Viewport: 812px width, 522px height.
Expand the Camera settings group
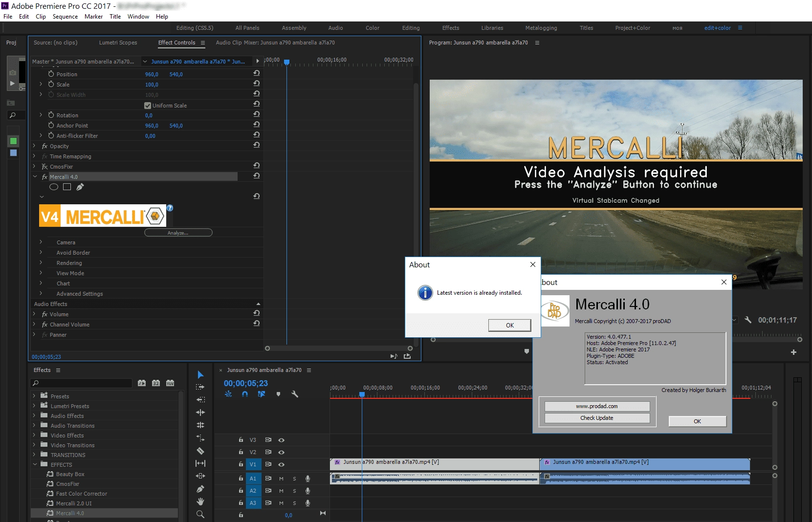coord(41,242)
